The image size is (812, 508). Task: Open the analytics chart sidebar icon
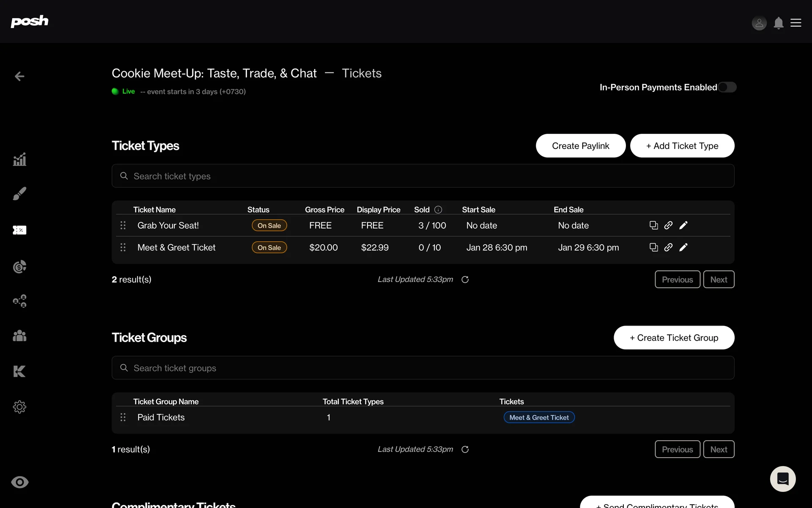19,160
